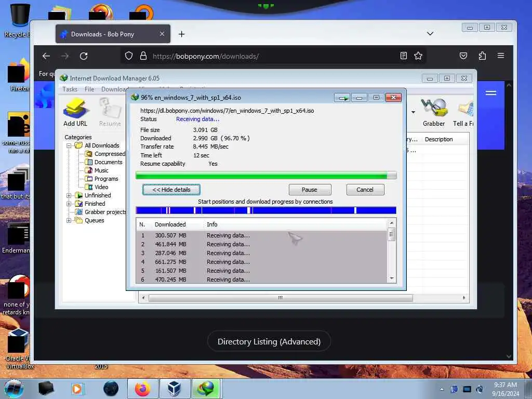Open the list all tabs chevron in Firefox
Image resolution: width=532 pixels, height=399 pixels.
pos(430,34)
